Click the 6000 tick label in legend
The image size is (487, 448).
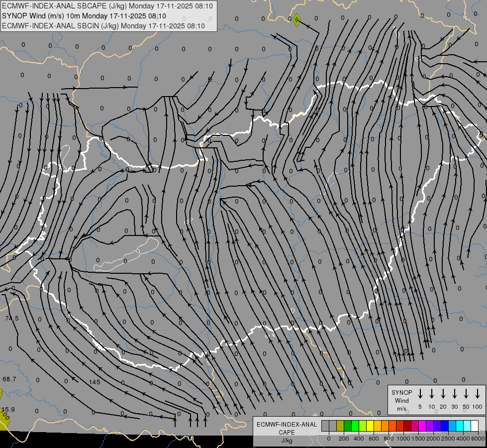coord(478,439)
